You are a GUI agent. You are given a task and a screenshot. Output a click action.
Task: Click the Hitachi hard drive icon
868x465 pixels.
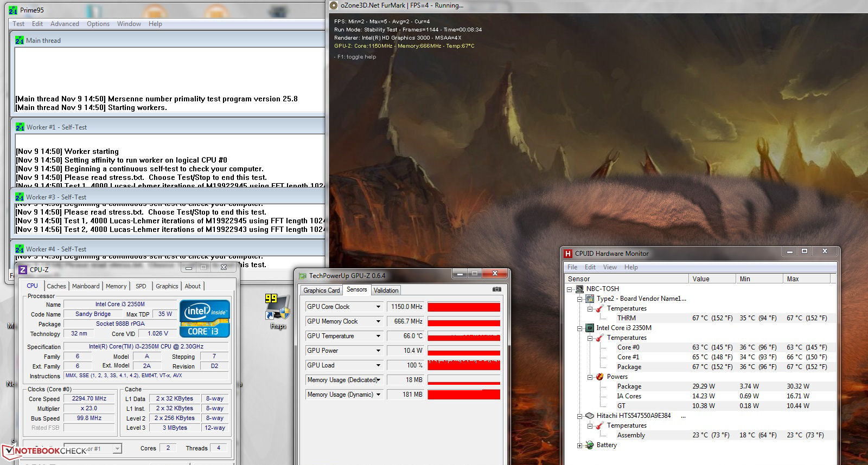tap(590, 416)
